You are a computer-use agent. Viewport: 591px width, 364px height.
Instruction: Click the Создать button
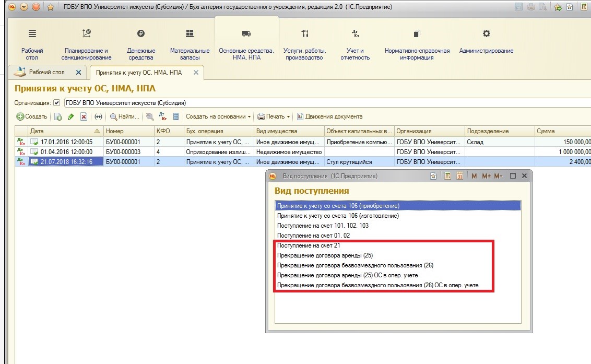tap(32, 116)
